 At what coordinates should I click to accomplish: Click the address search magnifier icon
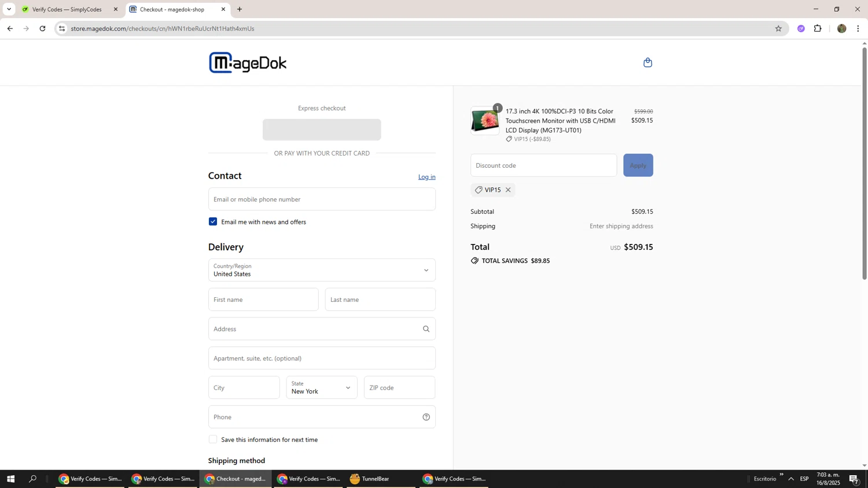point(426,329)
